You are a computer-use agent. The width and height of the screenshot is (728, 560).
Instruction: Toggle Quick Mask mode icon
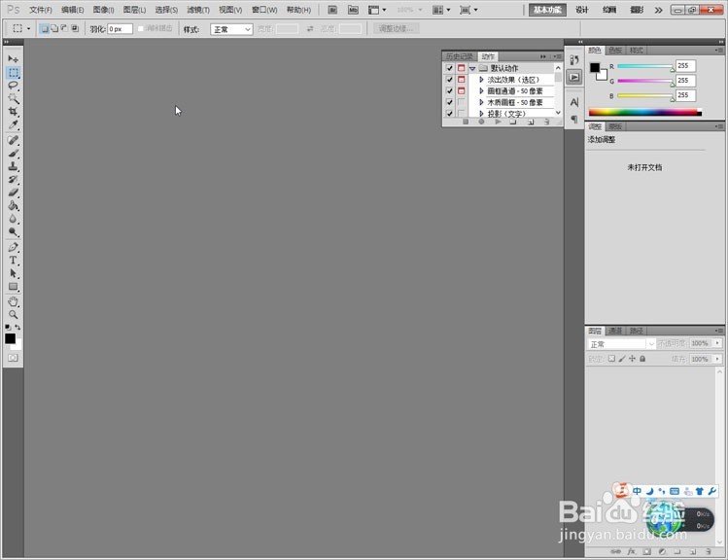13,358
